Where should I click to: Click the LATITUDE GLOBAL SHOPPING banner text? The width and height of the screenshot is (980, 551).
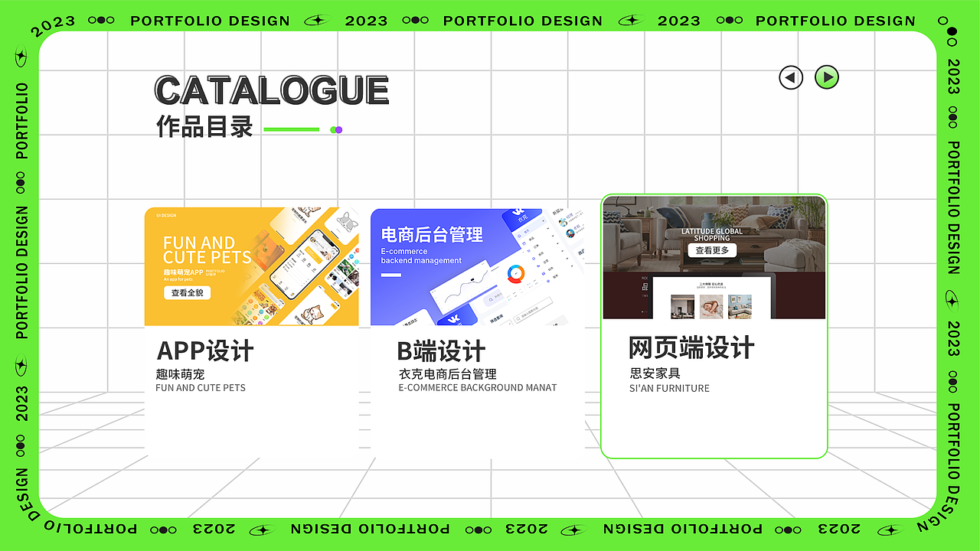[x=712, y=234]
